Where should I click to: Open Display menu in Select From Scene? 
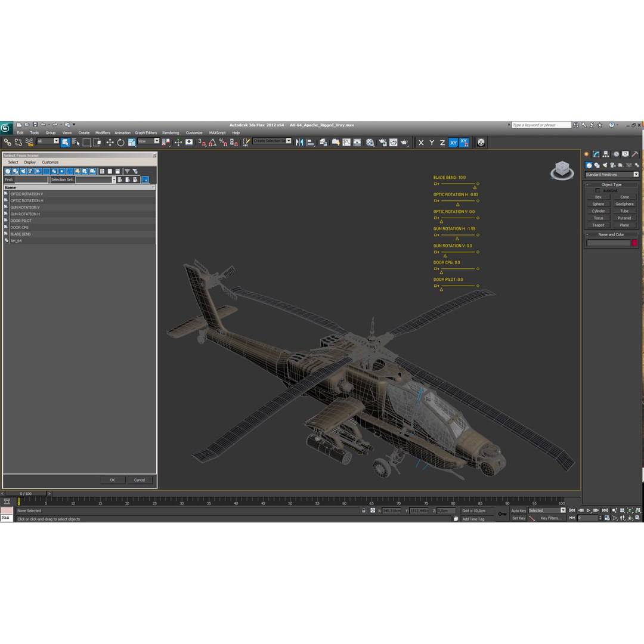[30, 162]
